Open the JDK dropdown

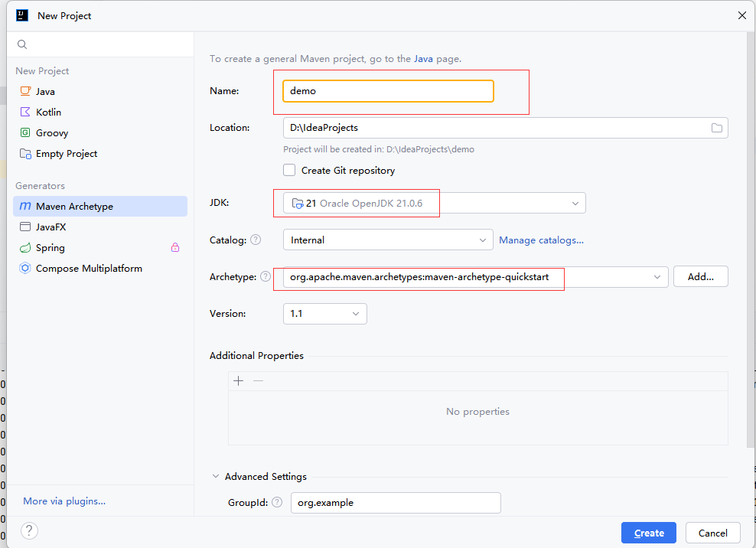pyautogui.click(x=575, y=203)
